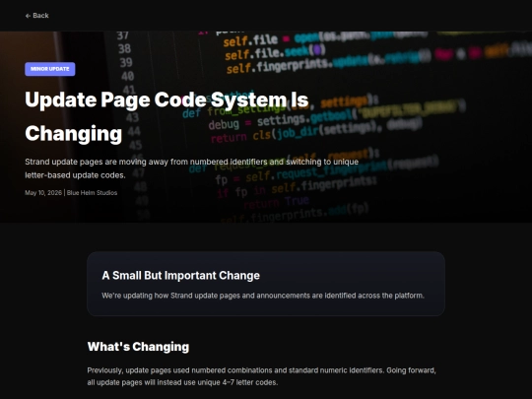Viewport: 532px width, 399px height.
Task: Click the paragraph starting 'Previously, update pages used'
Action: point(262,376)
